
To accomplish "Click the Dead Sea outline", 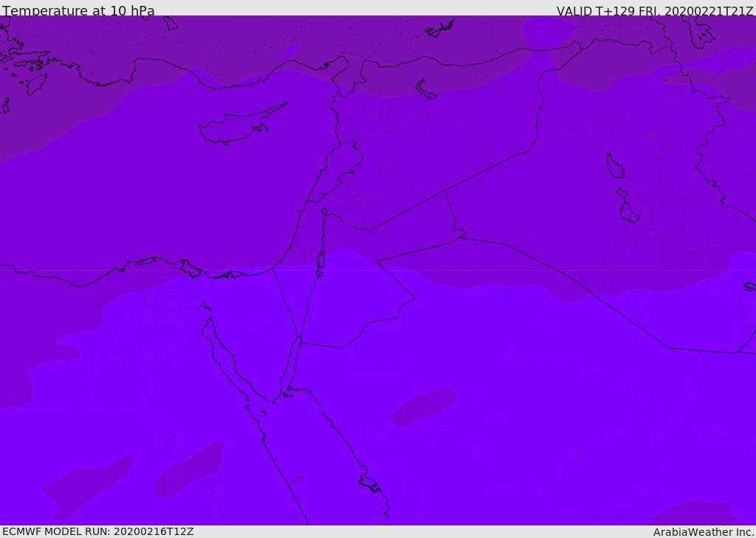I will coord(320,261).
